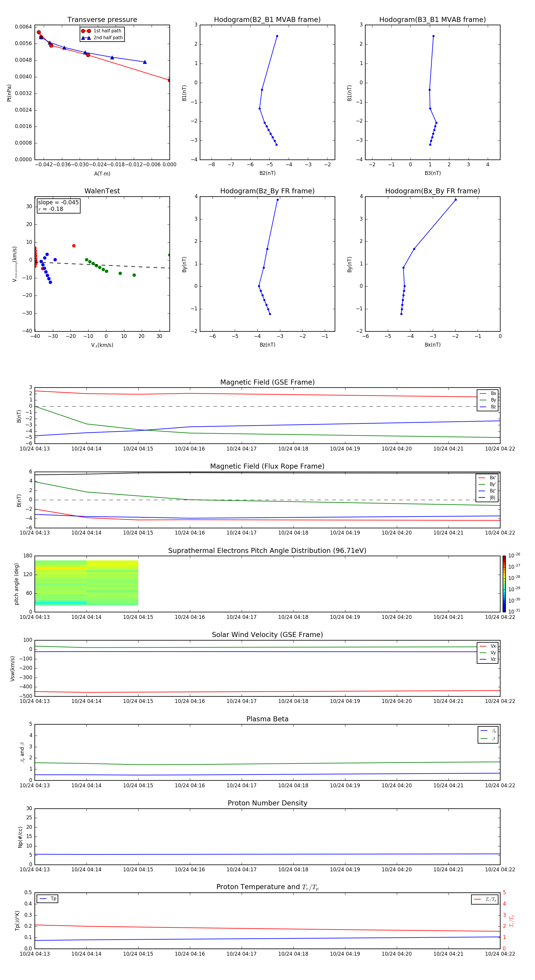Click the '10/24 04:22' tick under the proton temperature plot
This screenshot has width=535, height=980.
(x=500, y=954)
